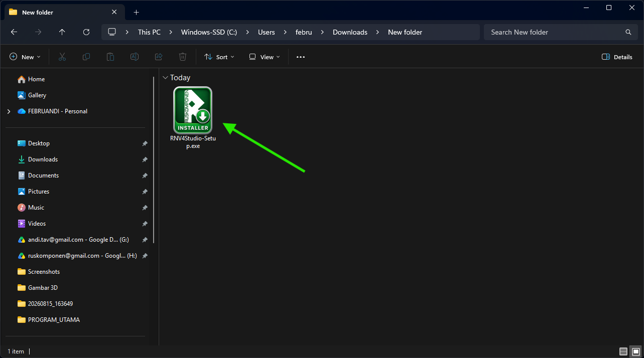Click the Paste clipboard icon

pos(110,57)
